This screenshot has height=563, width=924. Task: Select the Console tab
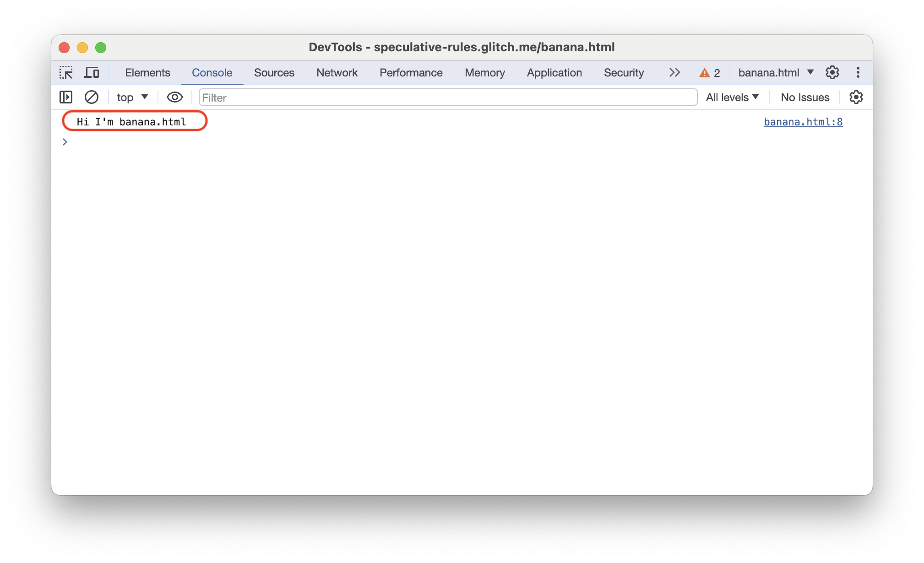[x=211, y=73]
